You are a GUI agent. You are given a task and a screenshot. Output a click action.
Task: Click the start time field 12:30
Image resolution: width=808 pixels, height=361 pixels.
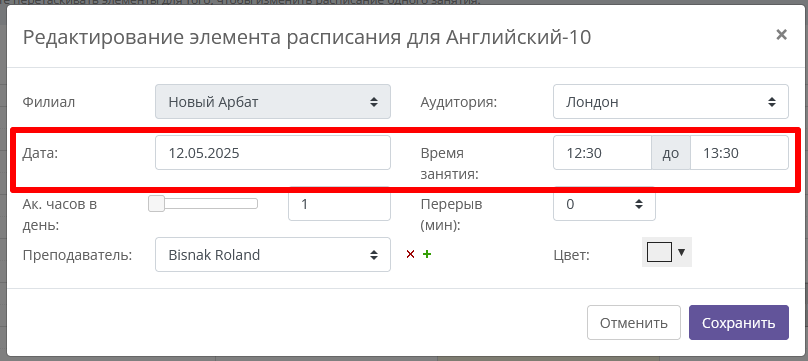tap(602, 152)
